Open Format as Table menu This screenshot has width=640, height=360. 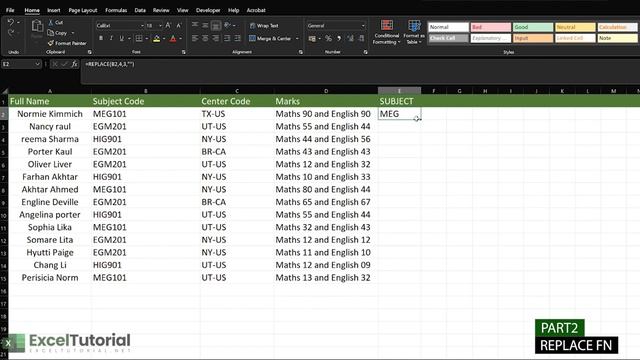pyautogui.click(x=414, y=32)
